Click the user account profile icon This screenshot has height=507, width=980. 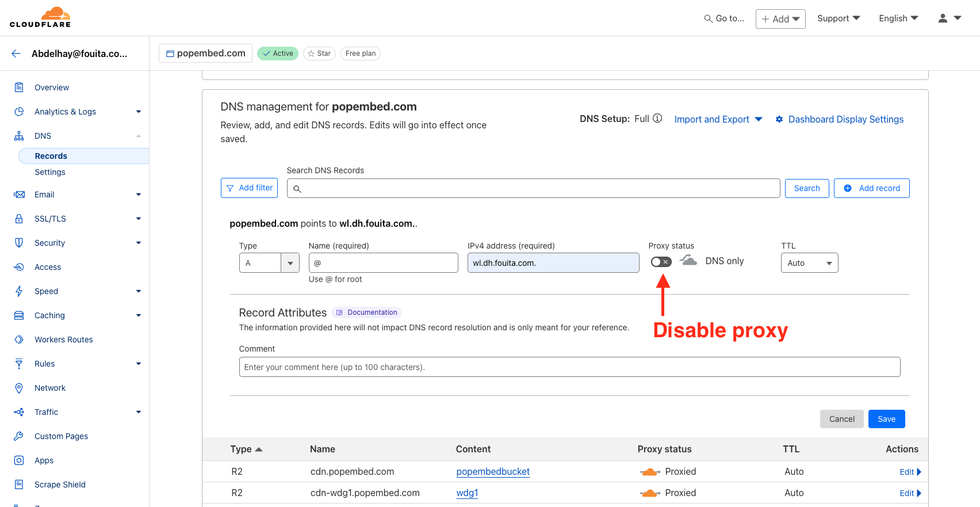943,18
